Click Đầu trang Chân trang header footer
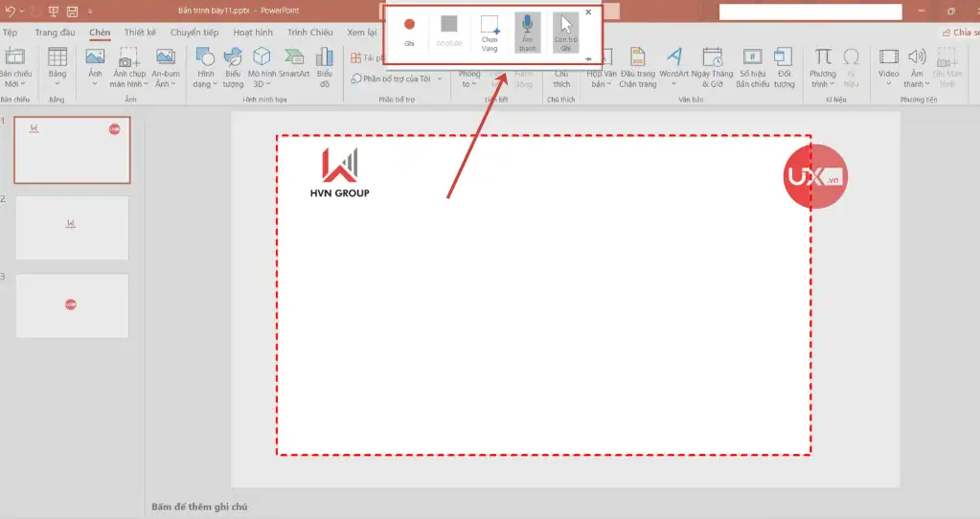 [x=638, y=65]
